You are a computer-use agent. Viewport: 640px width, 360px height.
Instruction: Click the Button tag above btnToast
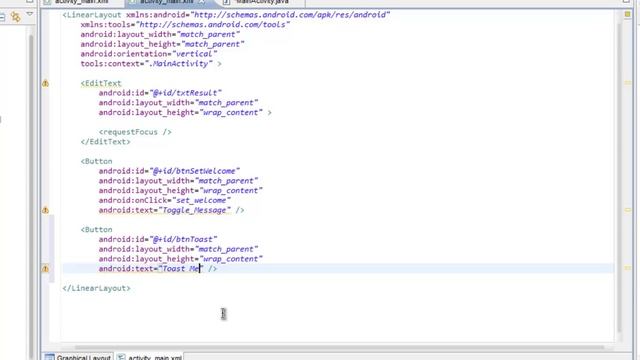click(96, 230)
